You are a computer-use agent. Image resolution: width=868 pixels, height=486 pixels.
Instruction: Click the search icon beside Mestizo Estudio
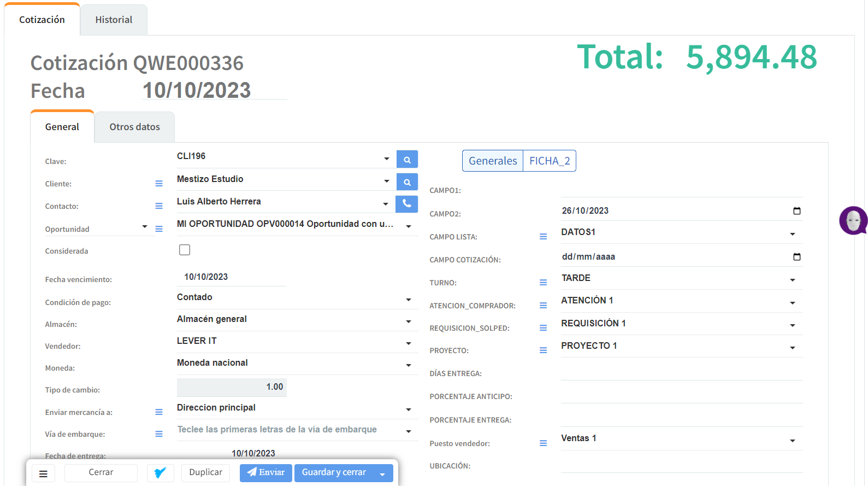tap(407, 182)
